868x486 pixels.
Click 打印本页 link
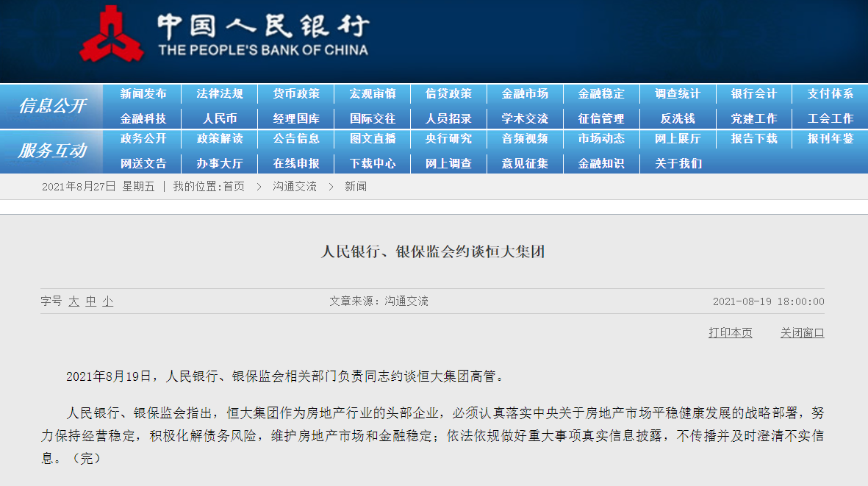click(730, 332)
